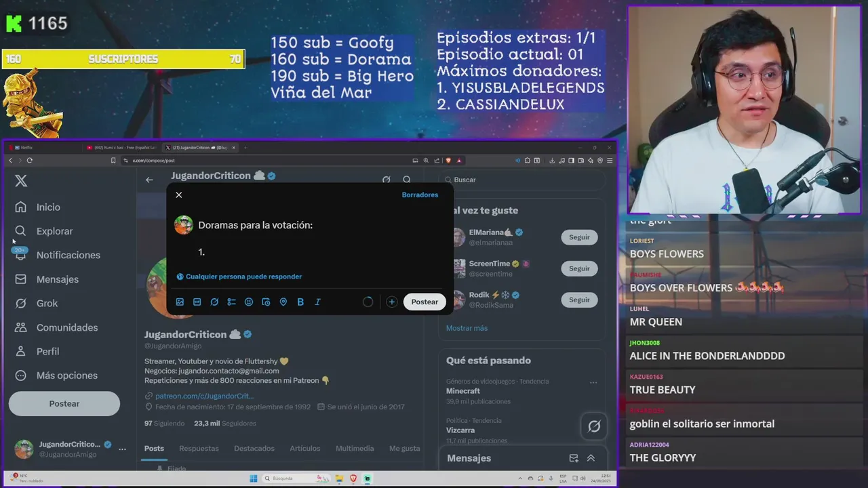Open Grok enhance icon in composer toolbar

(x=214, y=302)
